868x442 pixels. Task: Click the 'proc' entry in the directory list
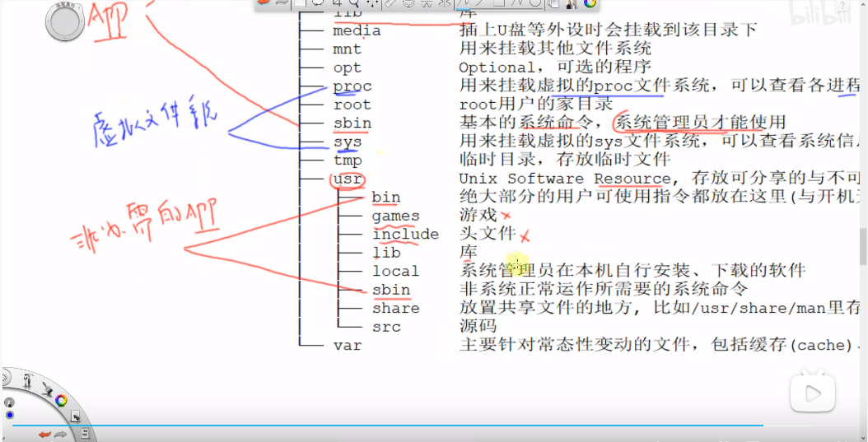tap(352, 87)
